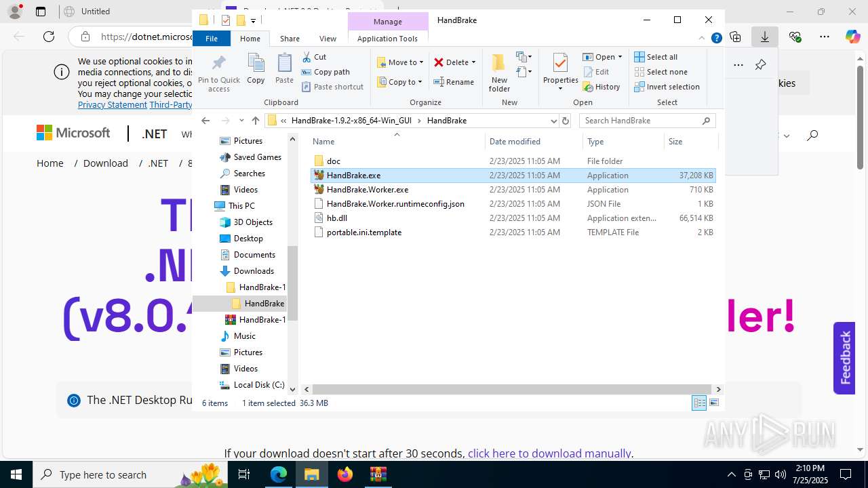Switch to the Share ribbon tab
Image resolution: width=868 pixels, height=488 pixels.
coord(290,39)
